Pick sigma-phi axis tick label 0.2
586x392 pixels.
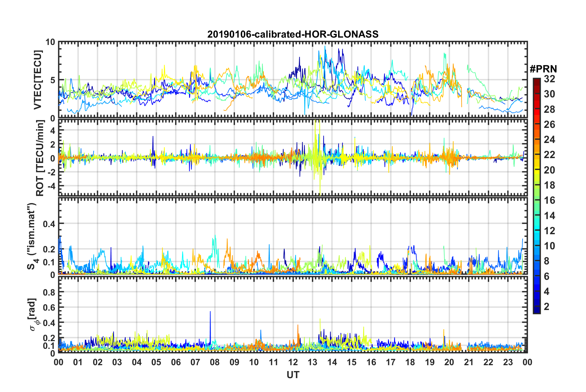click(x=49, y=338)
